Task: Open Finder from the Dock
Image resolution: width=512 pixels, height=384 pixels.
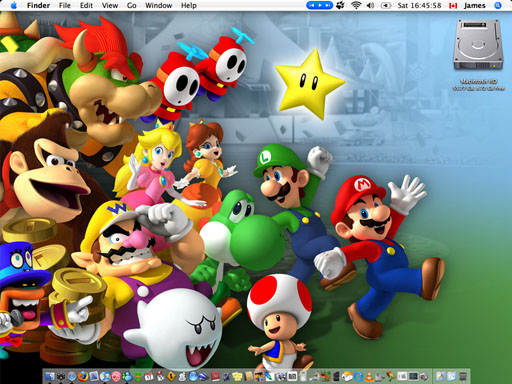Action: tap(50, 376)
